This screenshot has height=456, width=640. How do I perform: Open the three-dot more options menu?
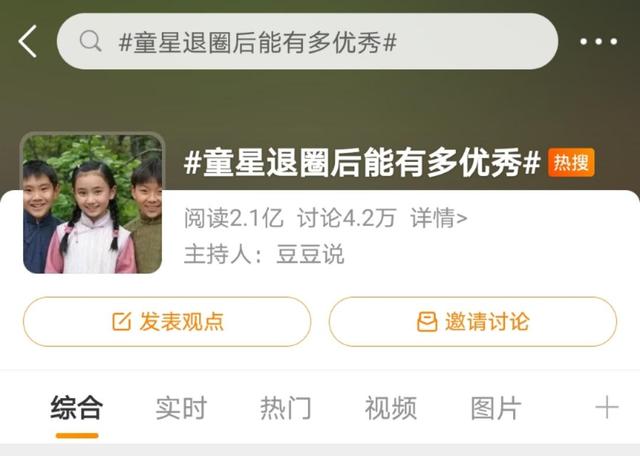click(x=598, y=41)
